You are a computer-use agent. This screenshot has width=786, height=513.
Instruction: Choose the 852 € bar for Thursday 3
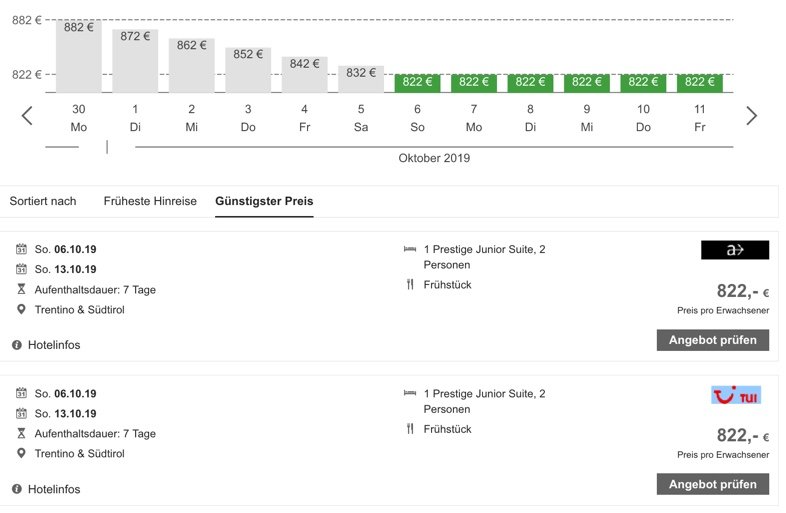(248, 69)
